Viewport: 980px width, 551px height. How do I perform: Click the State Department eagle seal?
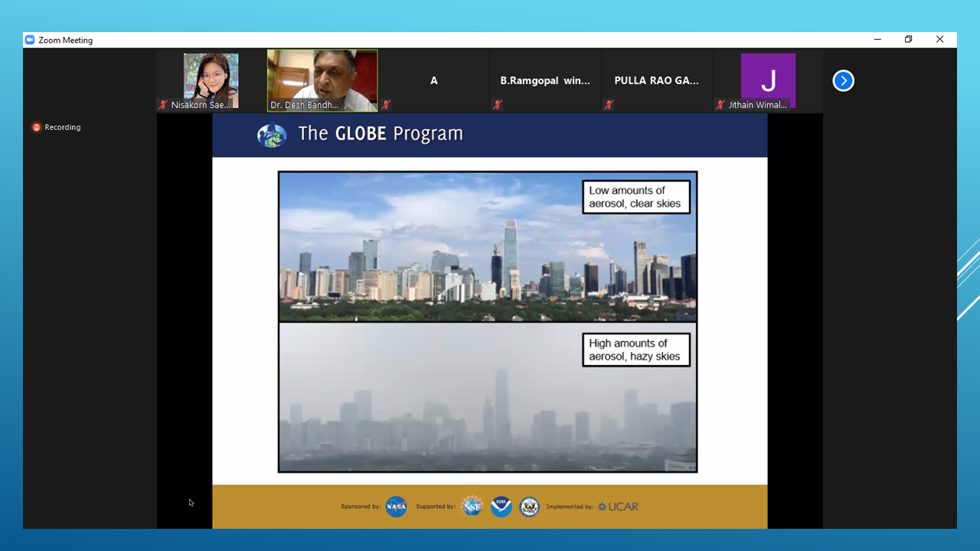click(x=529, y=507)
